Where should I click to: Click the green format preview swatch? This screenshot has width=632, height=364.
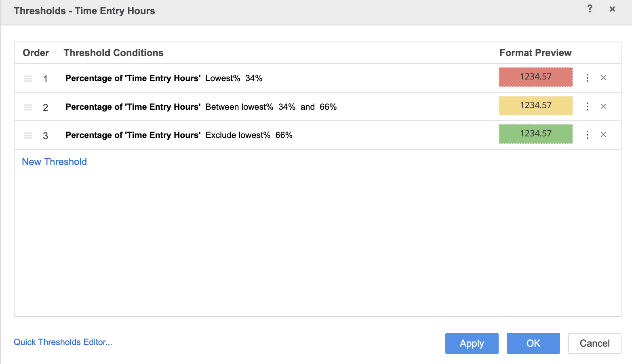coord(535,134)
